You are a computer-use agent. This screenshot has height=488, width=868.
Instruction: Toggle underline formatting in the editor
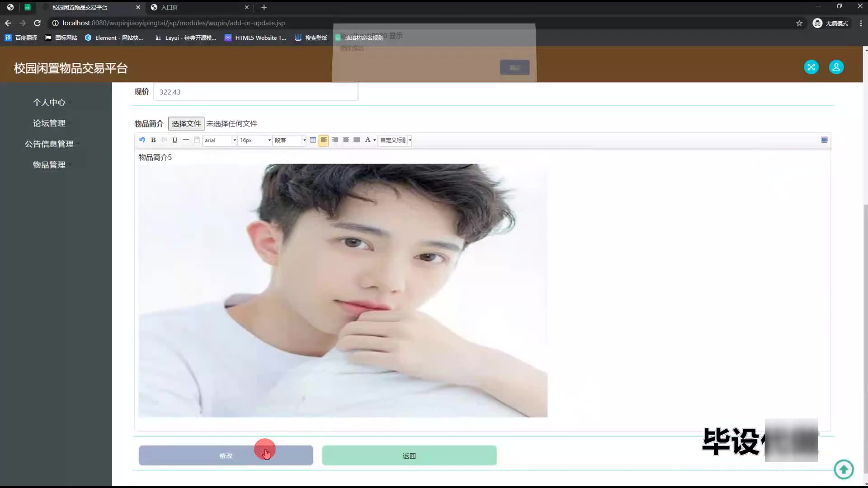pos(175,140)
